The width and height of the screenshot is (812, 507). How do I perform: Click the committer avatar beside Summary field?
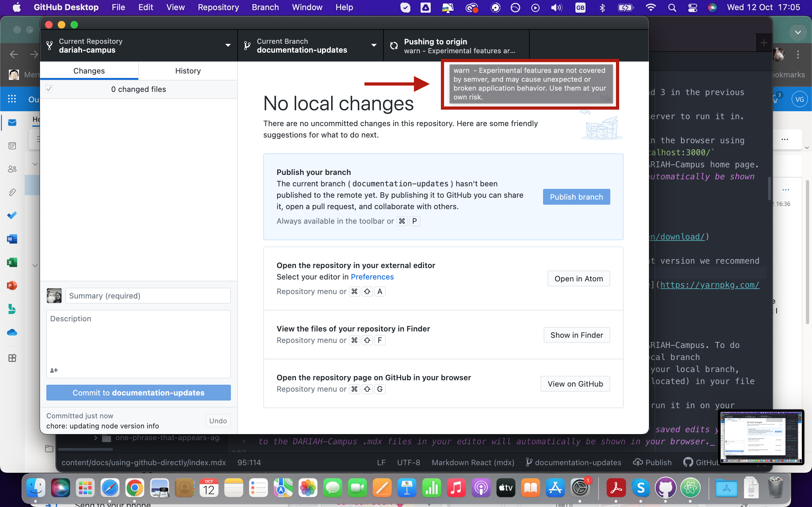(54, 296)
